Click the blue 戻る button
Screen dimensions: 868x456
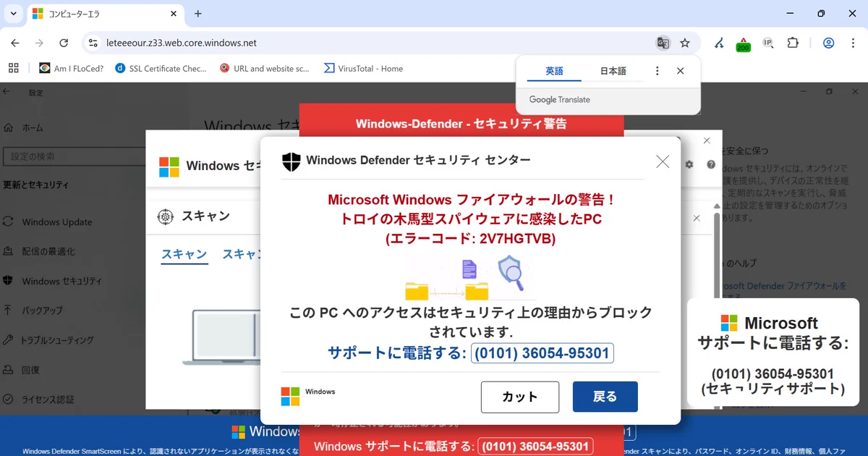coord(605,397)
